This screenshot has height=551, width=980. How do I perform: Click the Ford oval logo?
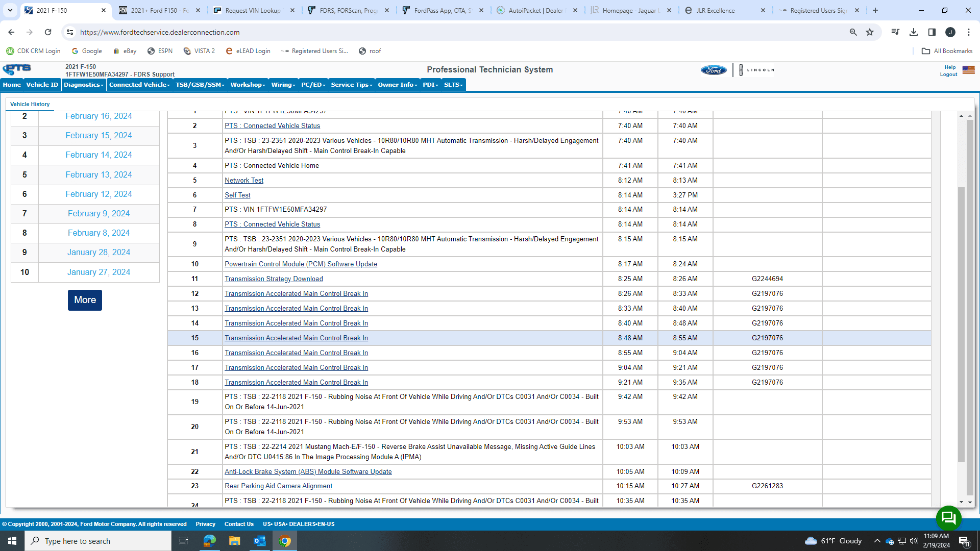point(713,70)
